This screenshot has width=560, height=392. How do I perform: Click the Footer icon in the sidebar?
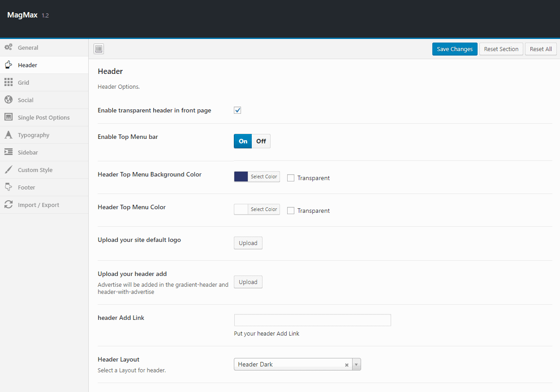coord(9,187)
